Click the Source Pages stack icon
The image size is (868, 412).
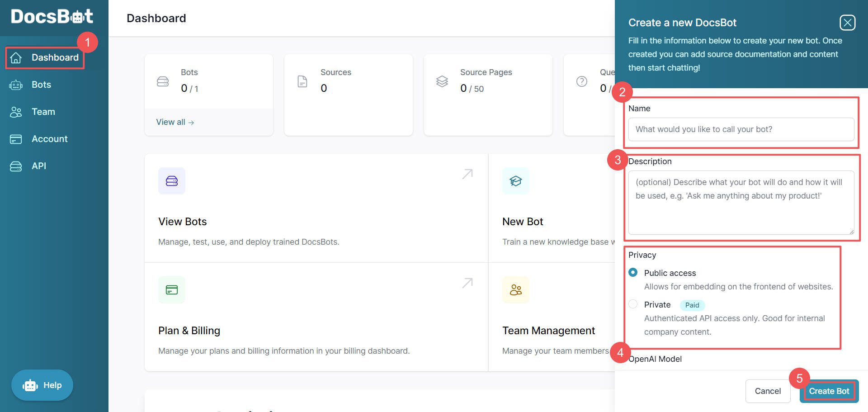pos(442,81)
